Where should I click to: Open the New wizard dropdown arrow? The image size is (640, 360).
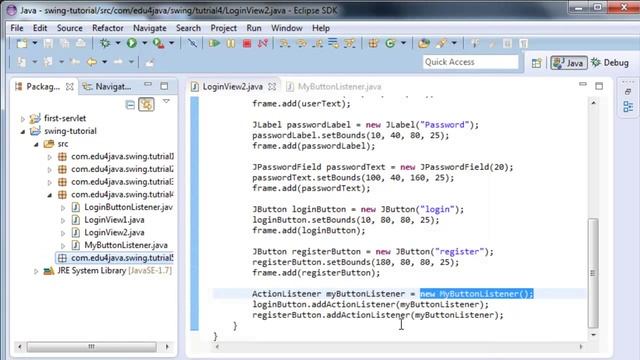tap(35, 43)
